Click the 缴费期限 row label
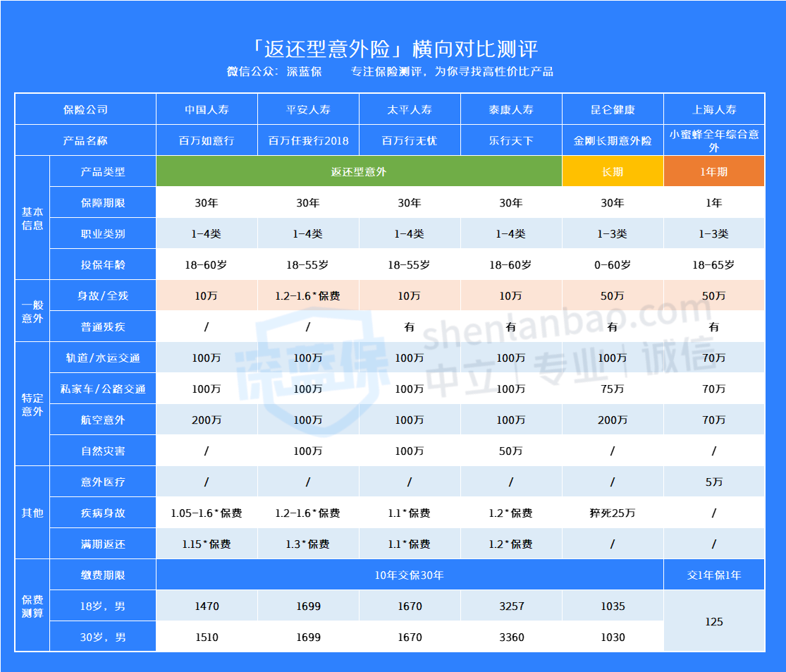Image resolution: width=786 pixels, height=672 pixels. 103,575
